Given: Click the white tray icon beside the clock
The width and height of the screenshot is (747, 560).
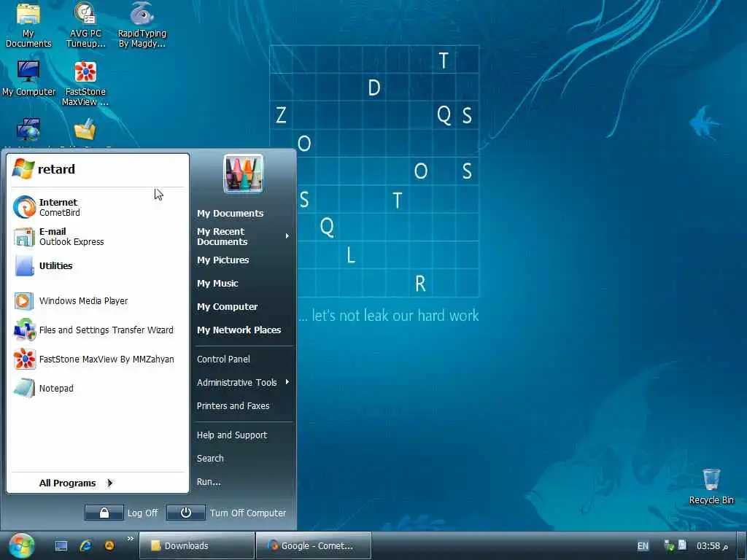Looking at the screenshot, I should click(682, 545).
